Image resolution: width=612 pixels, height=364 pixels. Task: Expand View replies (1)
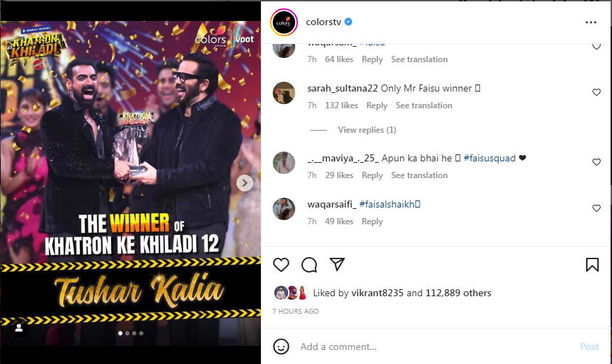pos(367,130)
